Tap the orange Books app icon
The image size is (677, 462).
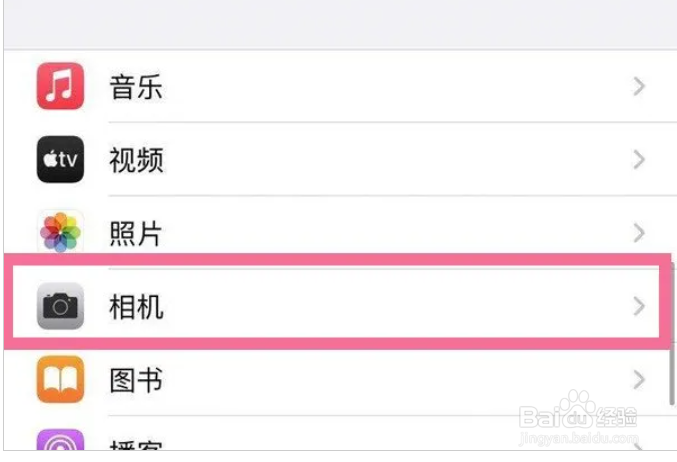tap(60, 380)
